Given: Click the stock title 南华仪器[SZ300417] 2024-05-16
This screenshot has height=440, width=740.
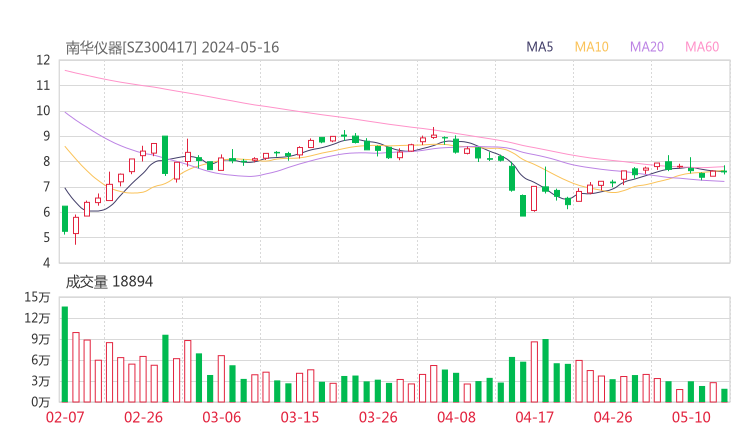Looking at the screenshot, I should click(x=172, y=48).
